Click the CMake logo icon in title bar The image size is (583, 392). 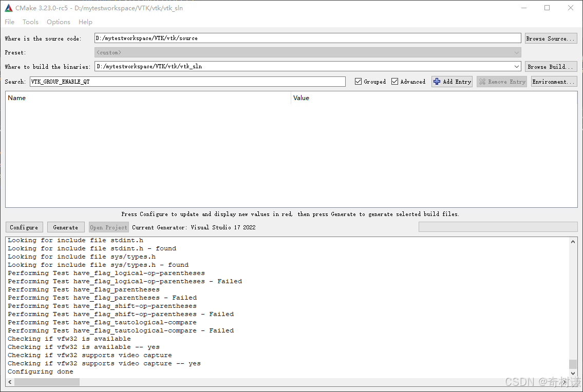9,8
